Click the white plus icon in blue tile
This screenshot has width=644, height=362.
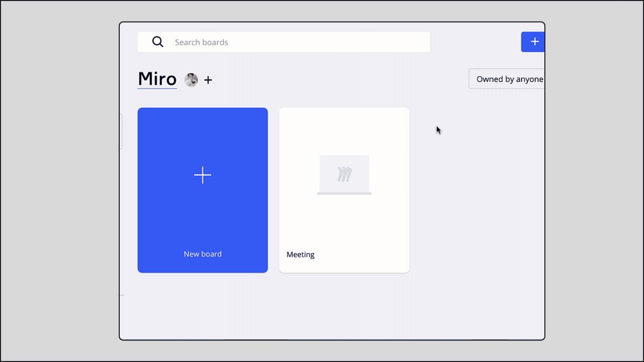point(203,175)
